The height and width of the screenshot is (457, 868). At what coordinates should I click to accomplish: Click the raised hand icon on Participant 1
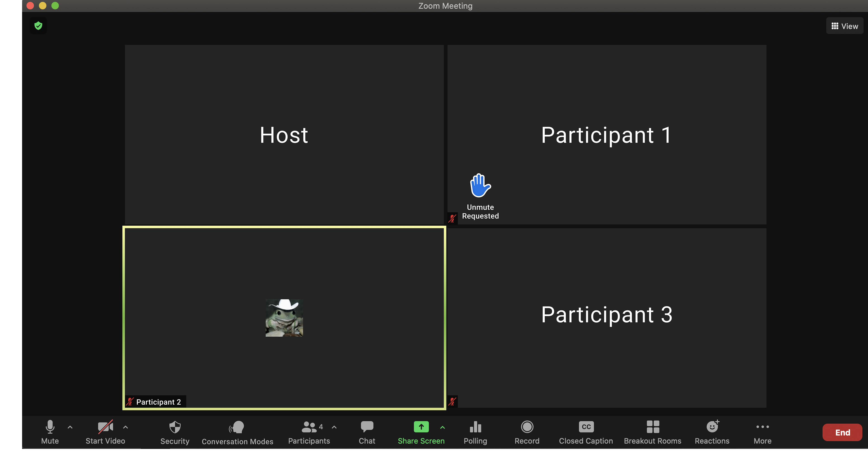click(x=481, y=186)
